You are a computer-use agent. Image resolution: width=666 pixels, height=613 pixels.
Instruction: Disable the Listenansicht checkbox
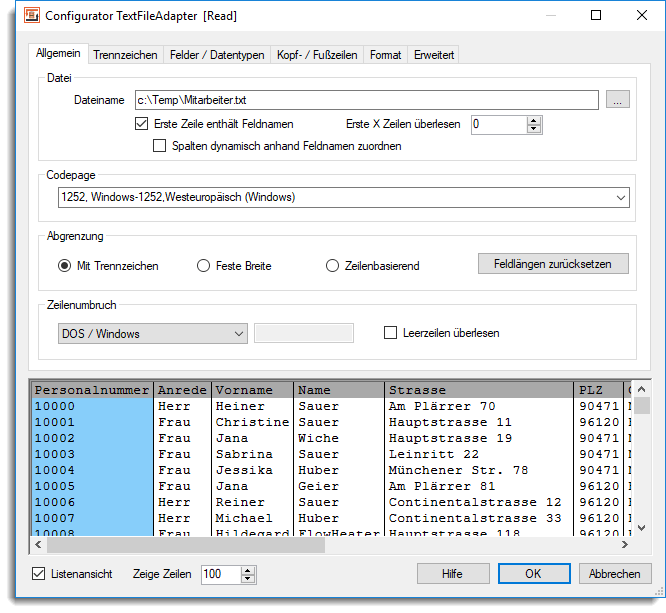[39, 574]
